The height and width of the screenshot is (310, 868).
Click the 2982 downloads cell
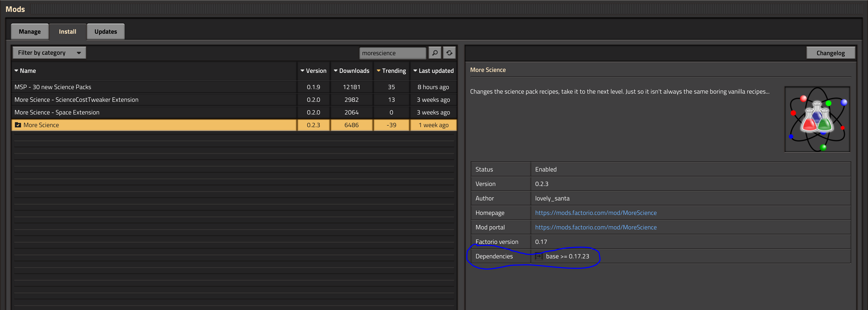click(x=351, y=100)
